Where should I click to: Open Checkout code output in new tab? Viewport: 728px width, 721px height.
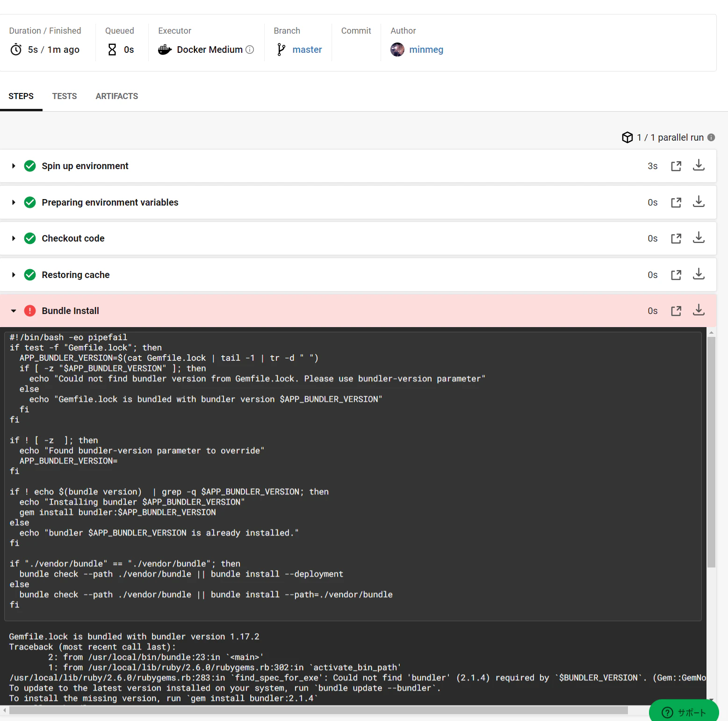coord(676,239)
